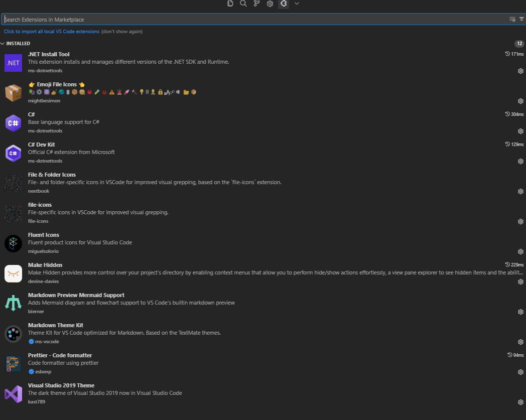Open manage gear for C# extension
The width and height of the screenshot is (526, 420).
click(x=520, y=131)
